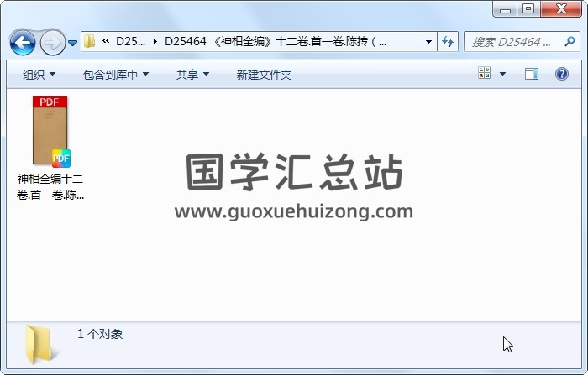Click the blue Back navigation arrow

point(23,43)
